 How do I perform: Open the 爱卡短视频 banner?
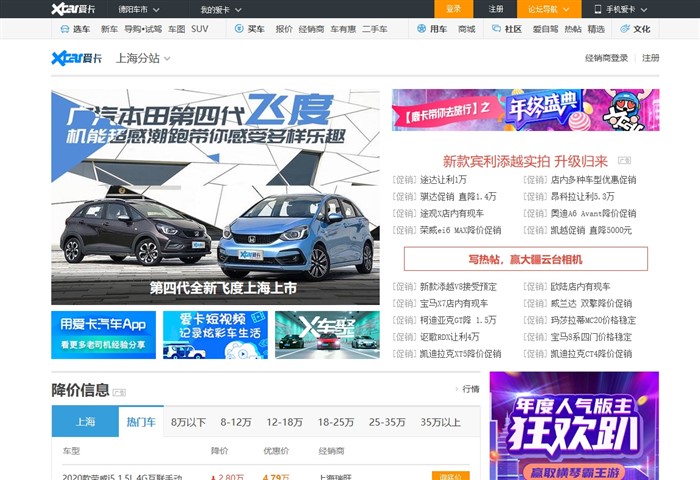pos(215,335)
